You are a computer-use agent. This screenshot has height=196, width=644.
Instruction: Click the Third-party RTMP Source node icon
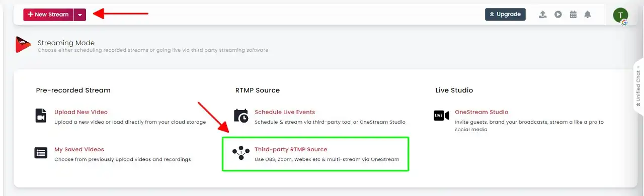point(241,153)
